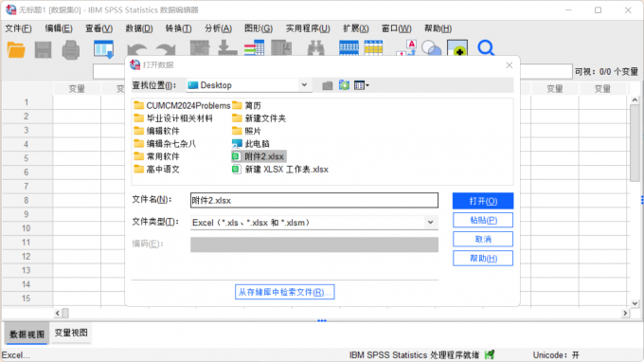Click row header 5 in data grid
Viewport: 644px width, 362px height.
(x=27, y=158)
